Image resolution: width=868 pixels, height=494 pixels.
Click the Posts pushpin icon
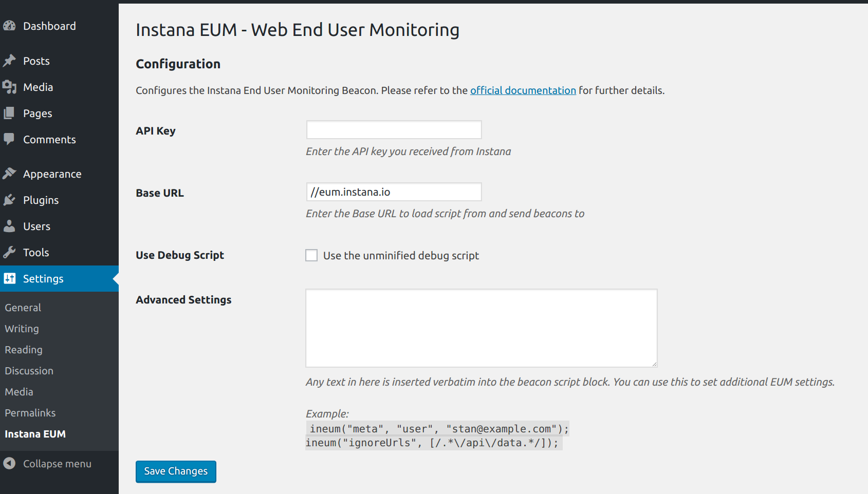tap(9, 61)
